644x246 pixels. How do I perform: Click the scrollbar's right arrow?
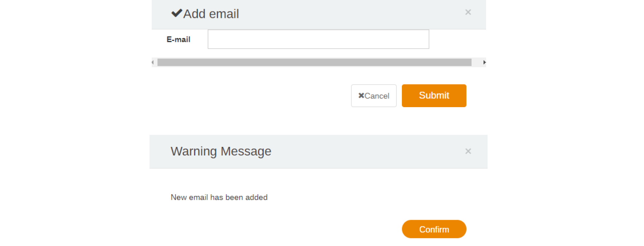[x=484, y=62]
